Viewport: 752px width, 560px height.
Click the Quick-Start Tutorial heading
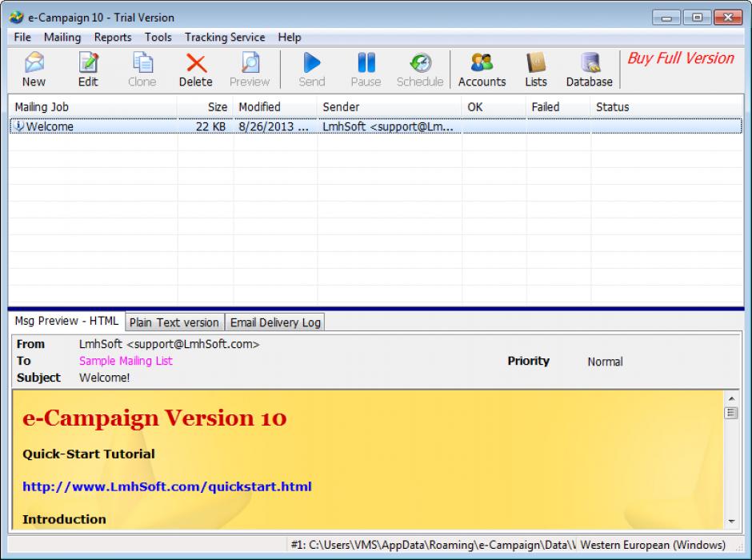[x=89, y=454]
